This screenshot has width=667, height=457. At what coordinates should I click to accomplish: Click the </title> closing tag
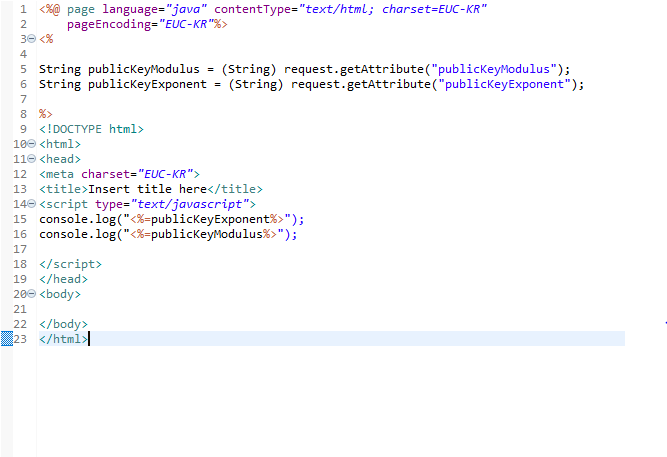pos(235,189)
